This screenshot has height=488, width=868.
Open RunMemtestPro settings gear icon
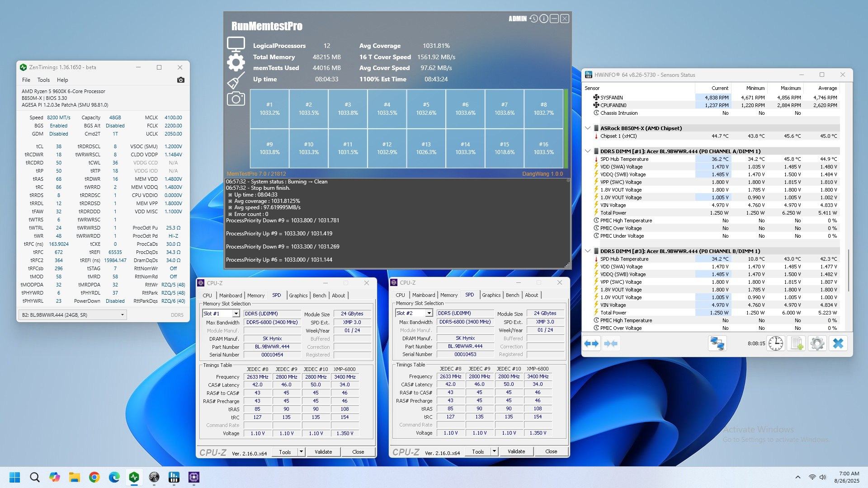236,62
